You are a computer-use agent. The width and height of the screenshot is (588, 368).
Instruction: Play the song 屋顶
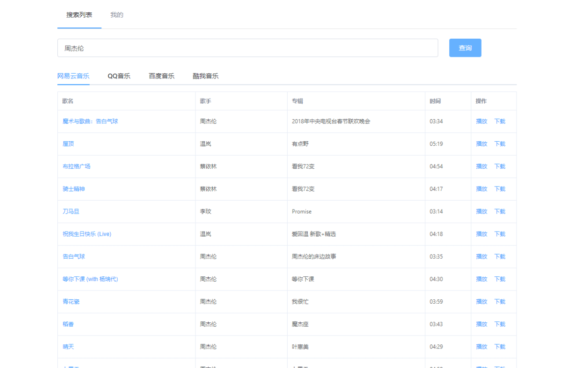[x=482, y=144]
